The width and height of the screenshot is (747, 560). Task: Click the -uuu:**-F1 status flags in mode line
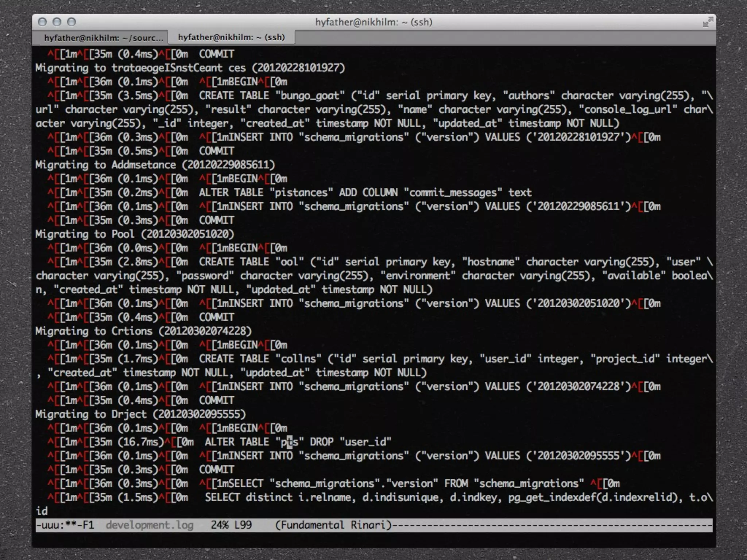(x=65, y=525)
